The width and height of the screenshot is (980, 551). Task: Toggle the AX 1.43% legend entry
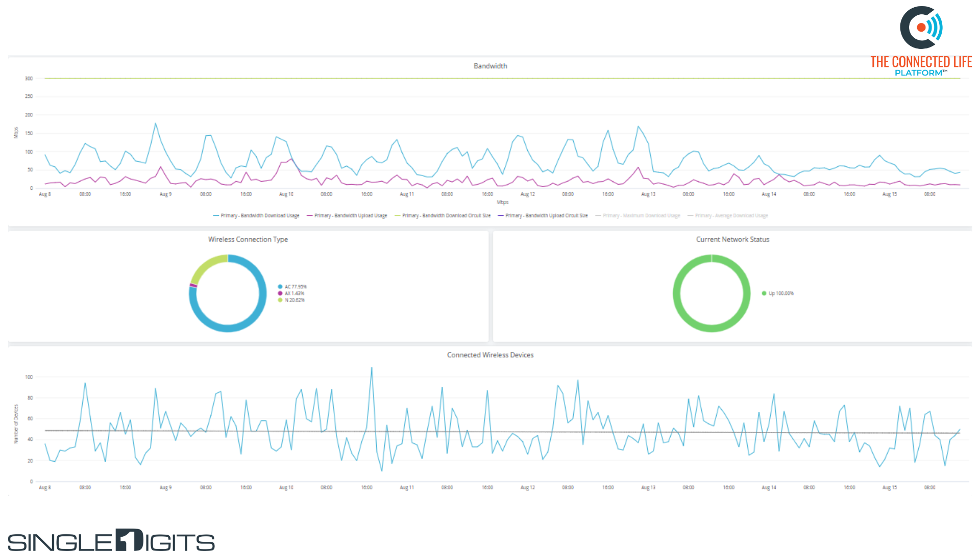point(291,293)
